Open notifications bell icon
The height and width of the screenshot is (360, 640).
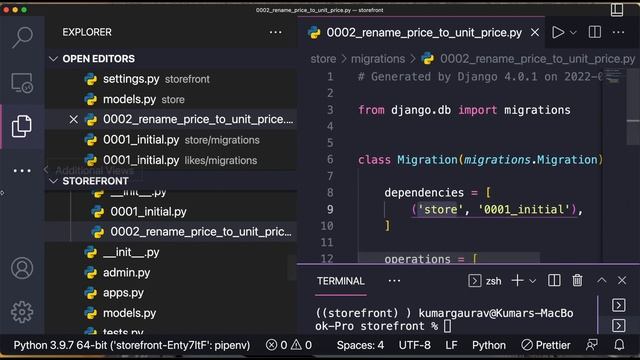619,345
